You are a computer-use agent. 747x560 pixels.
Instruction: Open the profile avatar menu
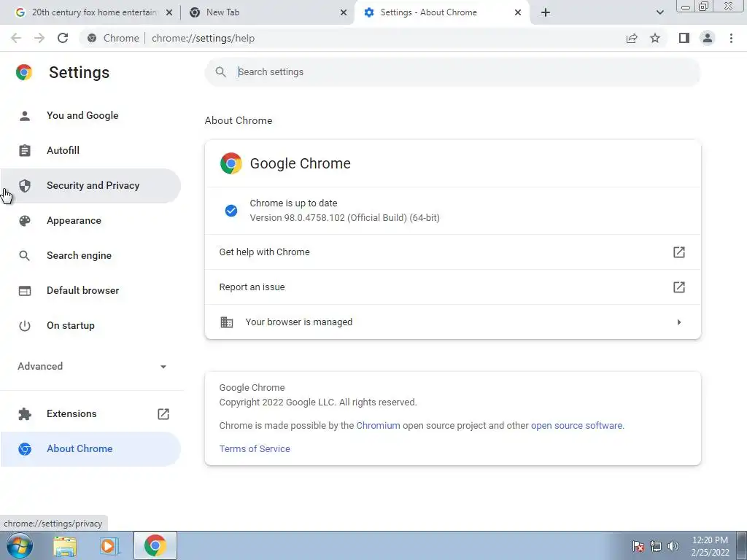pyautogui.click(x=708, y=38)
